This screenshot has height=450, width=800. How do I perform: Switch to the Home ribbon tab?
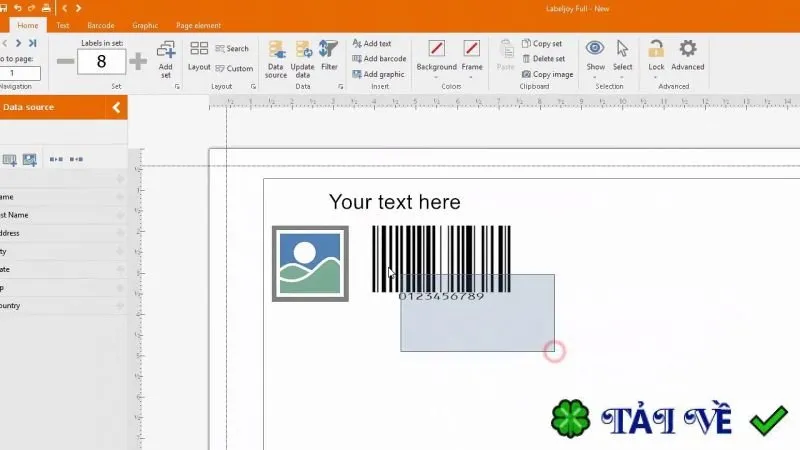coord(28,26)
